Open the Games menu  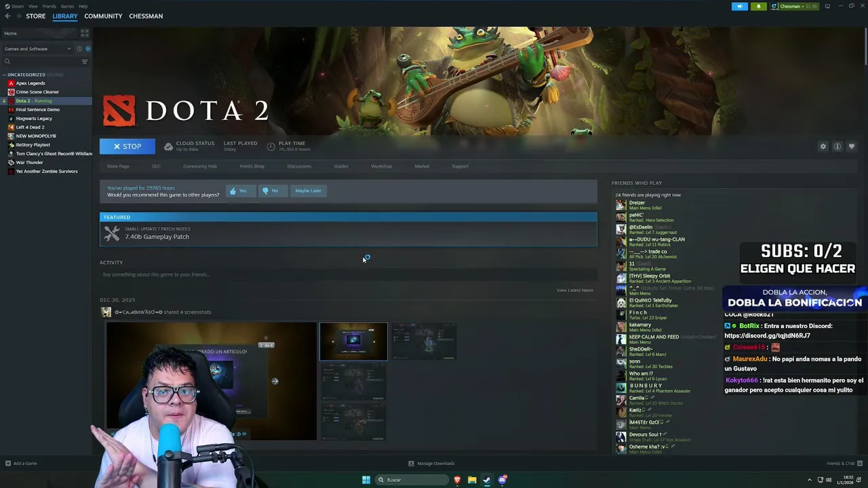[x=67, y=6]
